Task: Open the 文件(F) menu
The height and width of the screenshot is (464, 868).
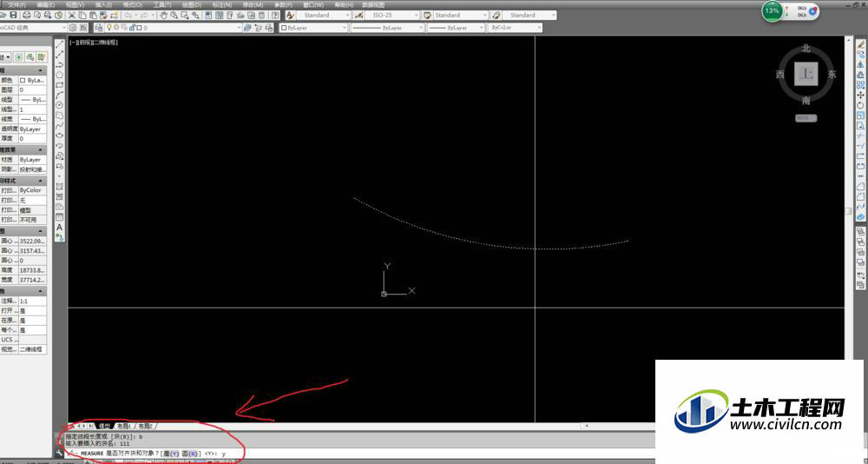Action: tap(16, 4)
